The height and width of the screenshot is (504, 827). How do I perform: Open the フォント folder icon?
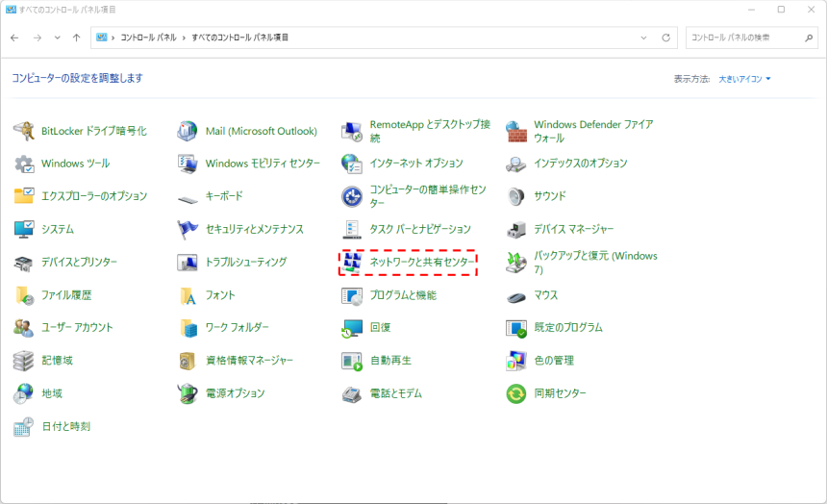pos(188,295)
